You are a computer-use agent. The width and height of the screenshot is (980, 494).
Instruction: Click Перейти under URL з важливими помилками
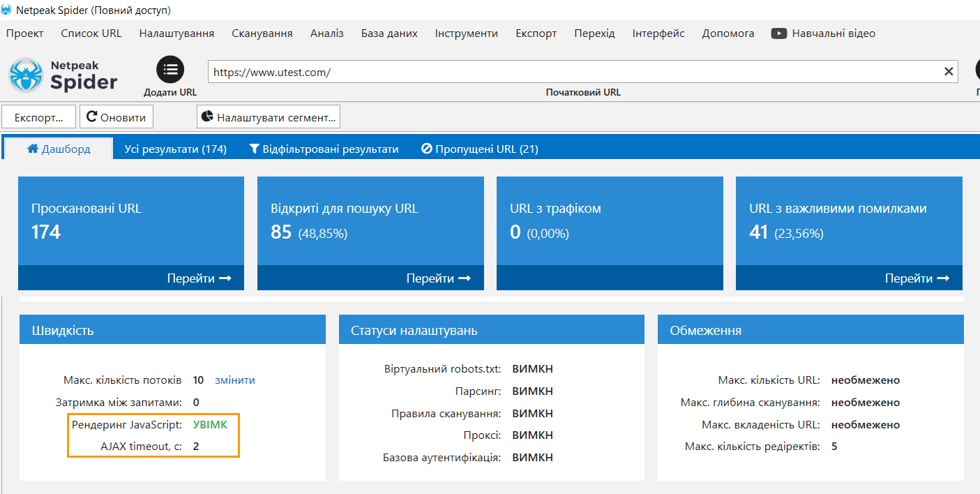click(917, 278)
